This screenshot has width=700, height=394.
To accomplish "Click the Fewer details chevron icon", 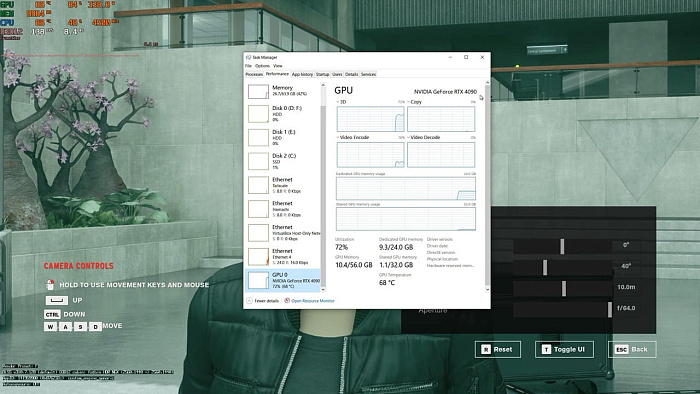I will point(250,301).
